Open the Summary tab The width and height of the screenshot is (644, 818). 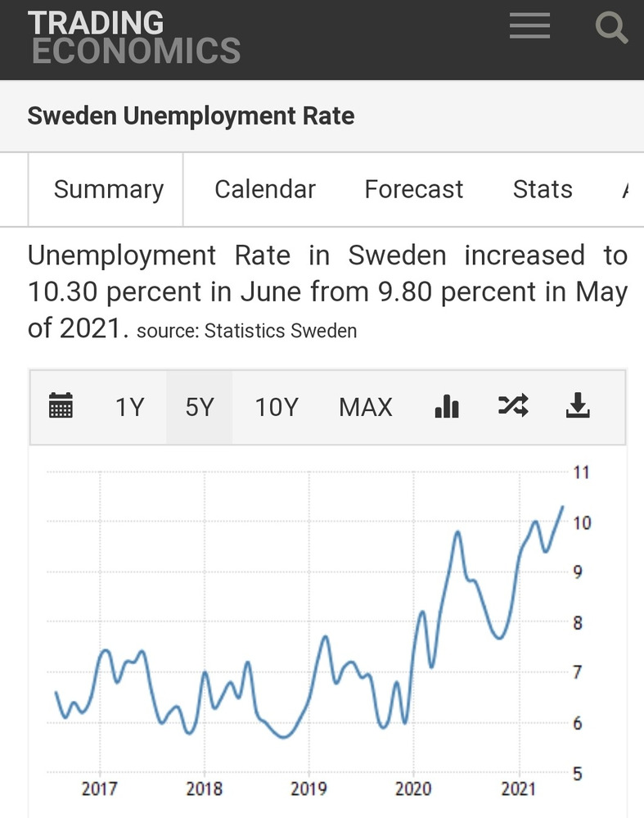pyautogui.click(x=109, y=189)
